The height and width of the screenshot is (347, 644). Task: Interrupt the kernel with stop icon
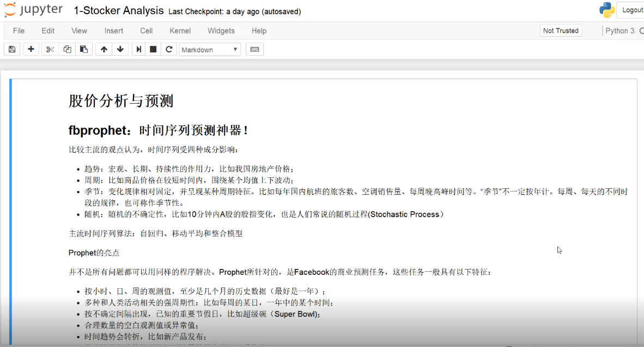point(154,50)
